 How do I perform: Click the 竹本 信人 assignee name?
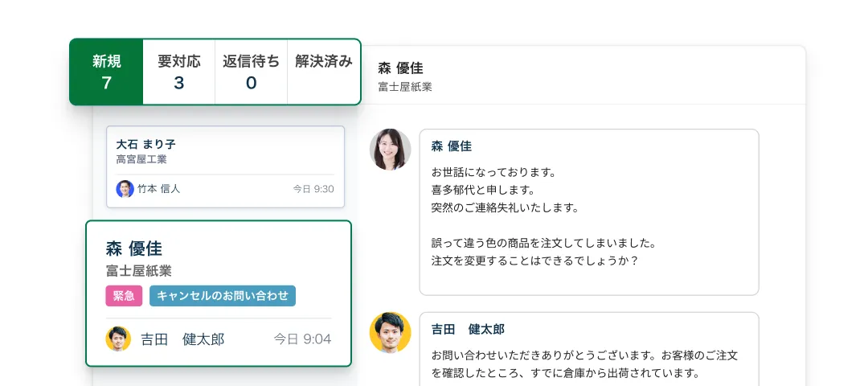tap(159, 189)
